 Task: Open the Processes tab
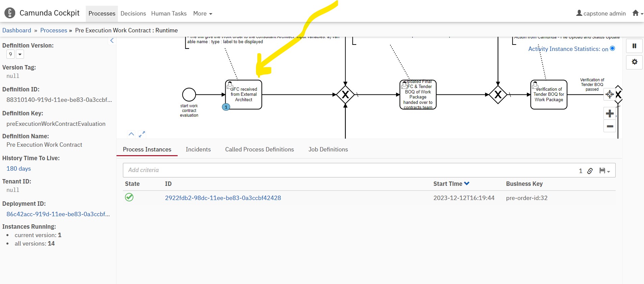(102, 13)
